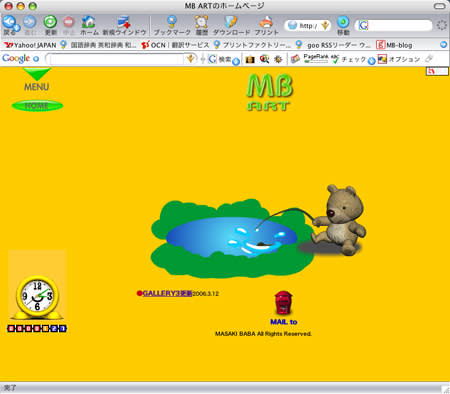Click the プリント print icon

pyautogui.click(x=266, y=25)
